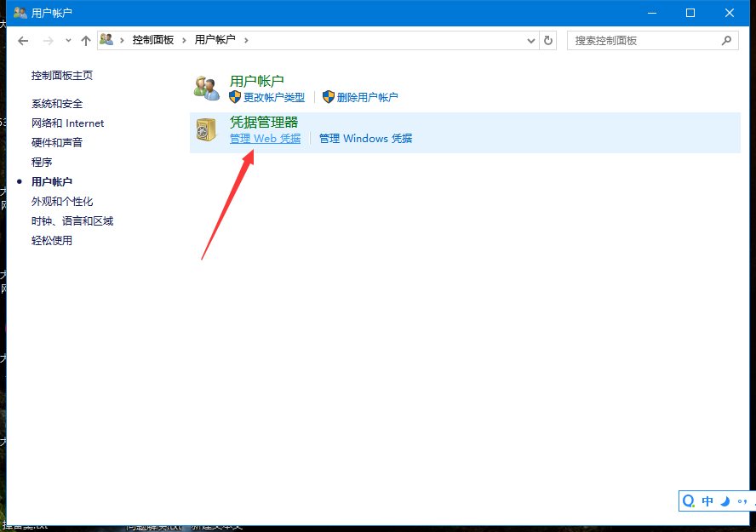Close the 用户帐户 window

(730, 13)
